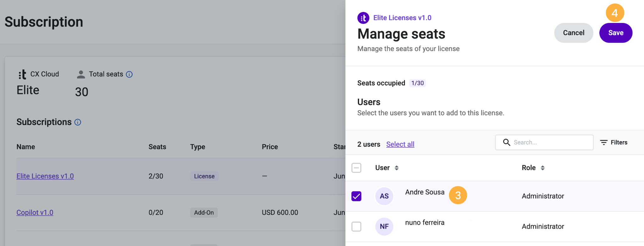Cancel the Manage seats panel
644x246 pixels.
(574, 33)
